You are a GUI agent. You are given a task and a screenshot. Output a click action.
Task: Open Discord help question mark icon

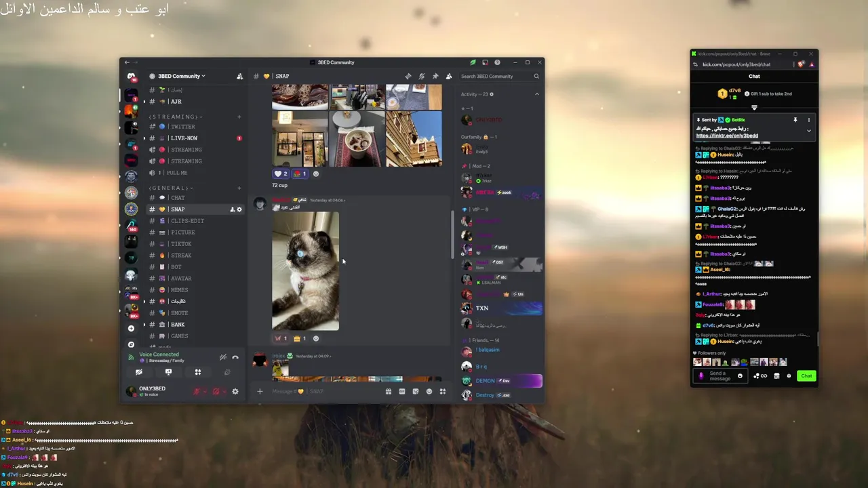(497, 62)
